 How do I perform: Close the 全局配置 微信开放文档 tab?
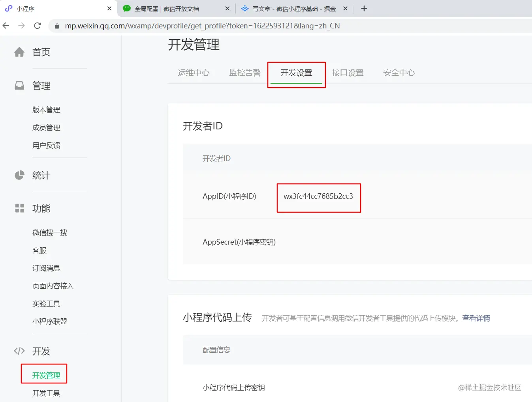[227, 8]
